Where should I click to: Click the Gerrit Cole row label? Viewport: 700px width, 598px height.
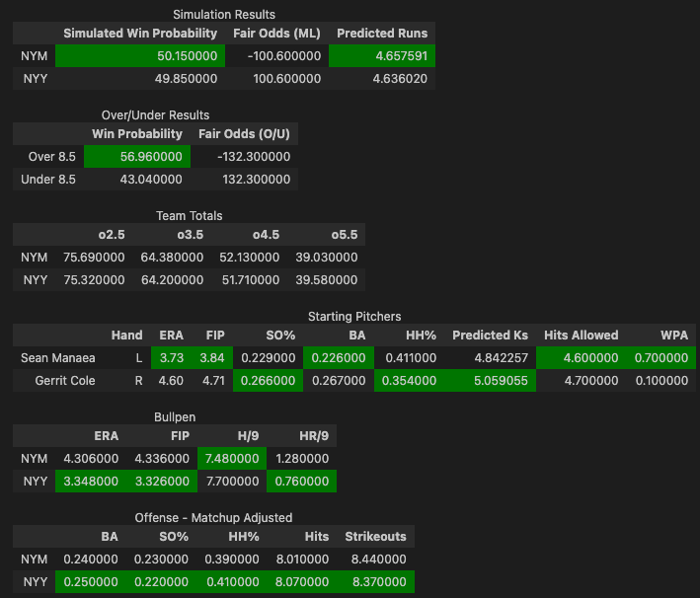tap(58, 381)
